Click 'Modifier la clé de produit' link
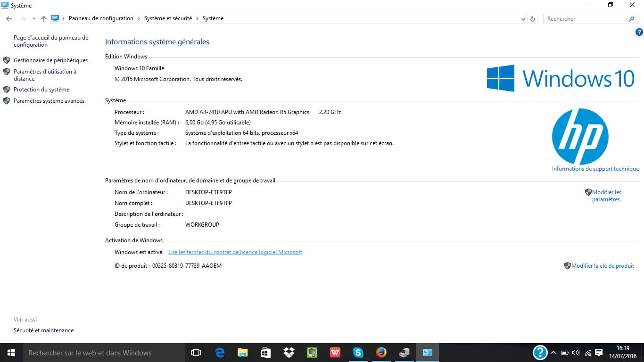The width and height of the screenshot is (644, 362). (x=603, y=266)
